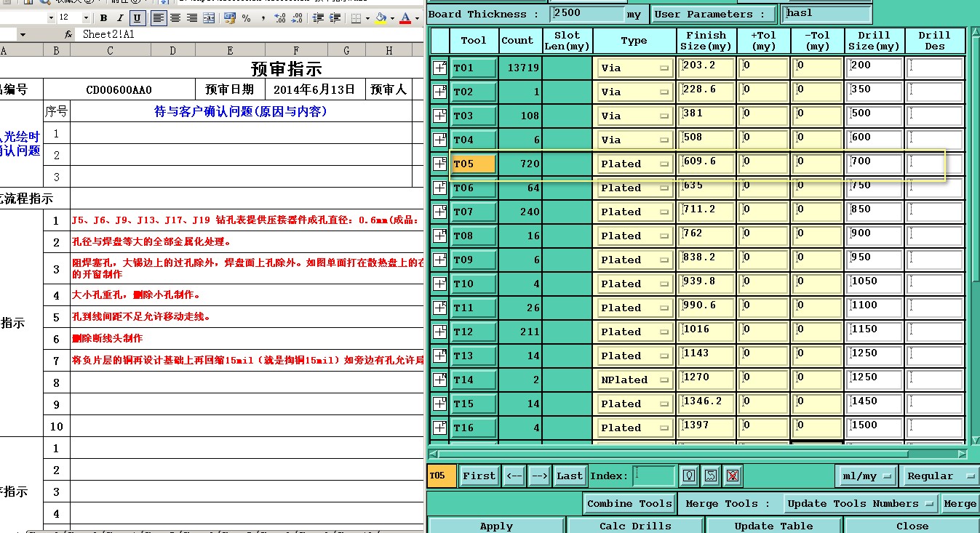Screen dimensions: 980x533
Task: Apply percent style format
Action: (x=246, y=18)
